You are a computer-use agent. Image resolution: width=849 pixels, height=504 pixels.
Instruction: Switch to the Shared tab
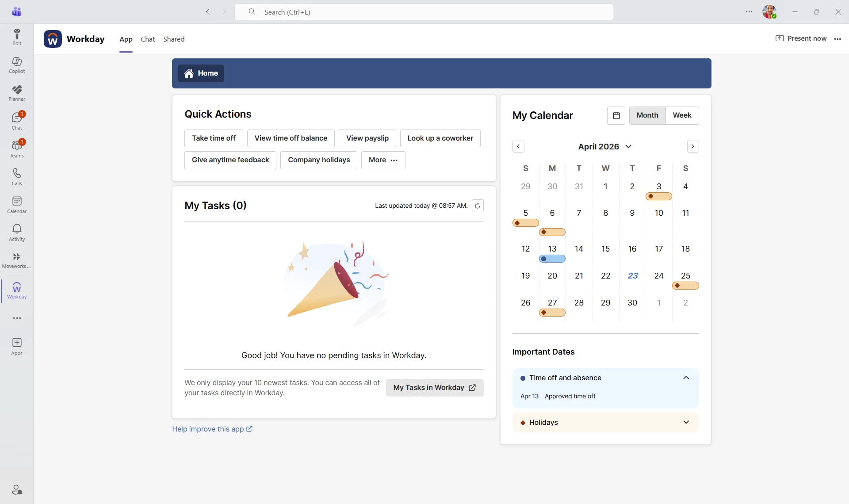click(x=174, y=39)
